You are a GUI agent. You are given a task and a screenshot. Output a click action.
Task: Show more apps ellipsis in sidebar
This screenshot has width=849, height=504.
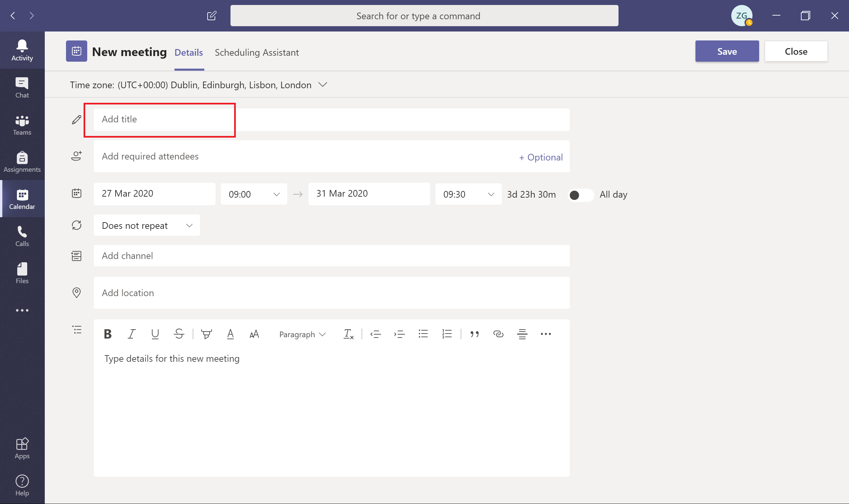(22, 310)
